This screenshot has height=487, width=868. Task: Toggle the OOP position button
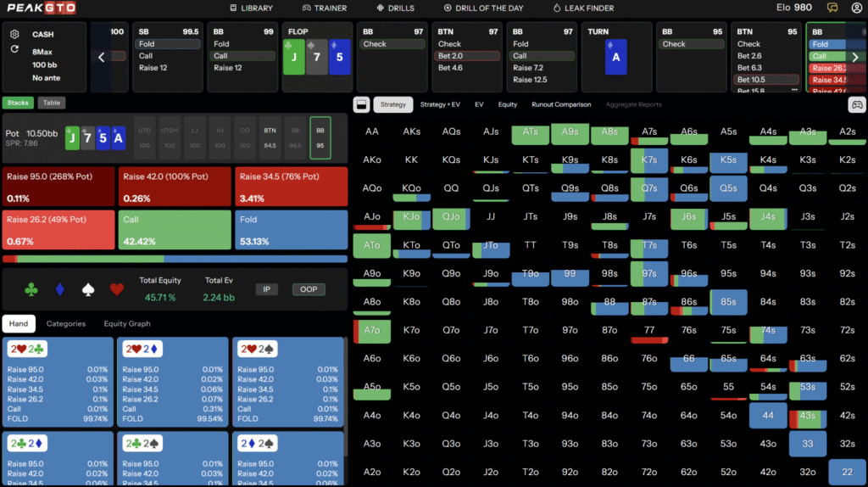pos(309,289)
